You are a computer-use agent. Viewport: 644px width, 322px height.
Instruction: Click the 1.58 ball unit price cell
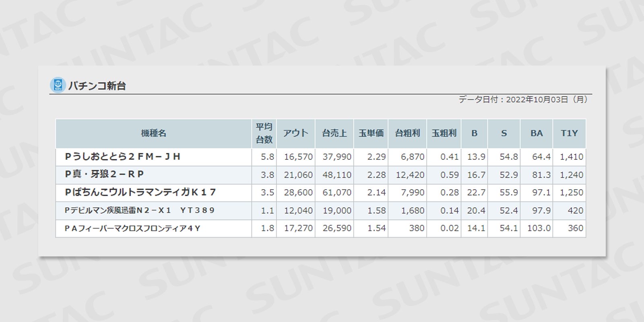coord(371,211)
